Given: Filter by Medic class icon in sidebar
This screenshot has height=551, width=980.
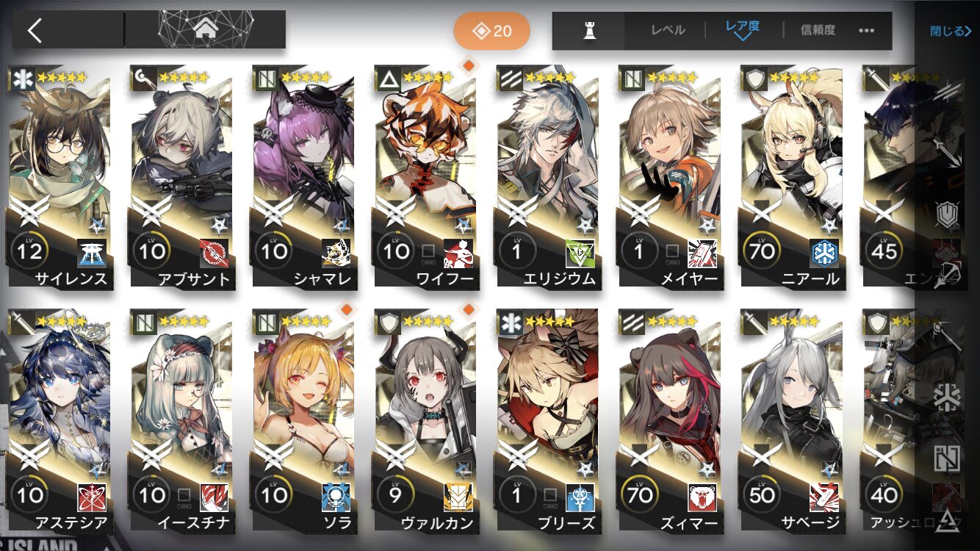Looking at the screenshot, I should [948, 397].
